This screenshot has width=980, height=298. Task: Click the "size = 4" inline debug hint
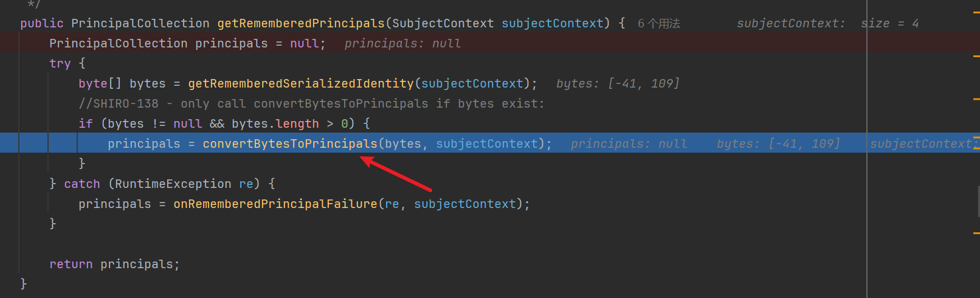890,24
